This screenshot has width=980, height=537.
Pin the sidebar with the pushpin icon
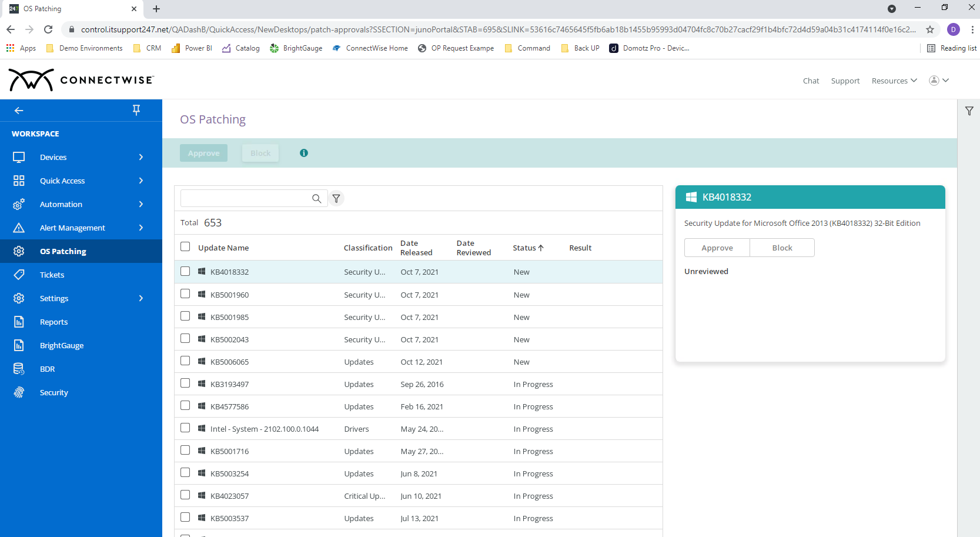[x=136, y=110]
